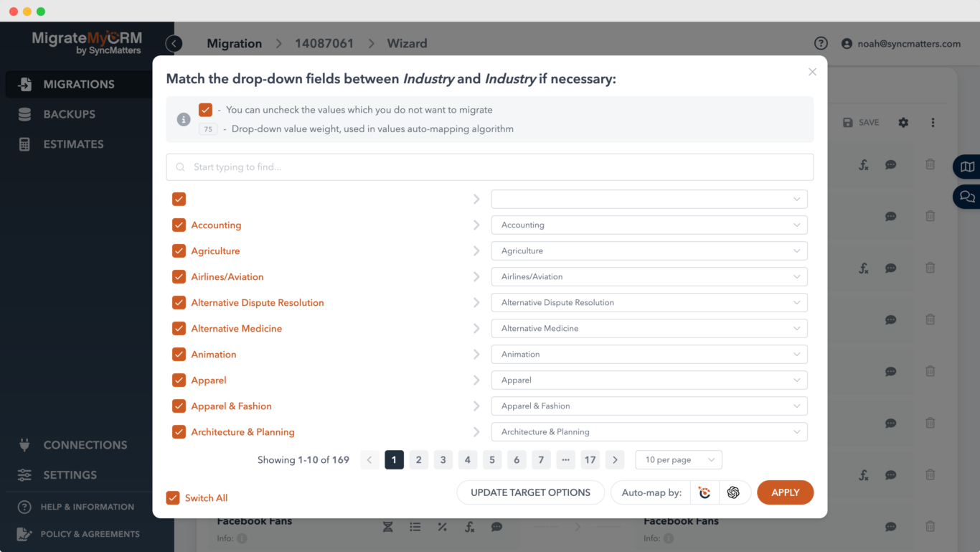The image size is (980, 552).
Task: Click UPDATE TARGET OPTIONS
Action: point(530,492)
